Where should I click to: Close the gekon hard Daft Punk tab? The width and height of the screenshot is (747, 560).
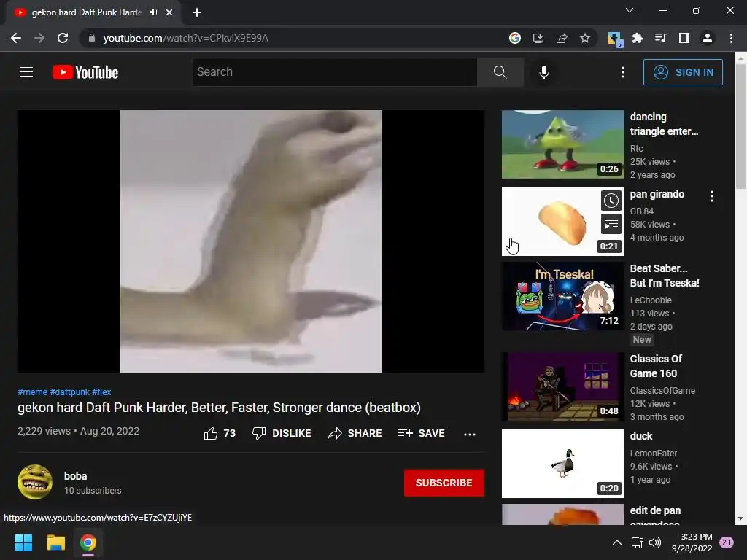[x=169, y=12]
